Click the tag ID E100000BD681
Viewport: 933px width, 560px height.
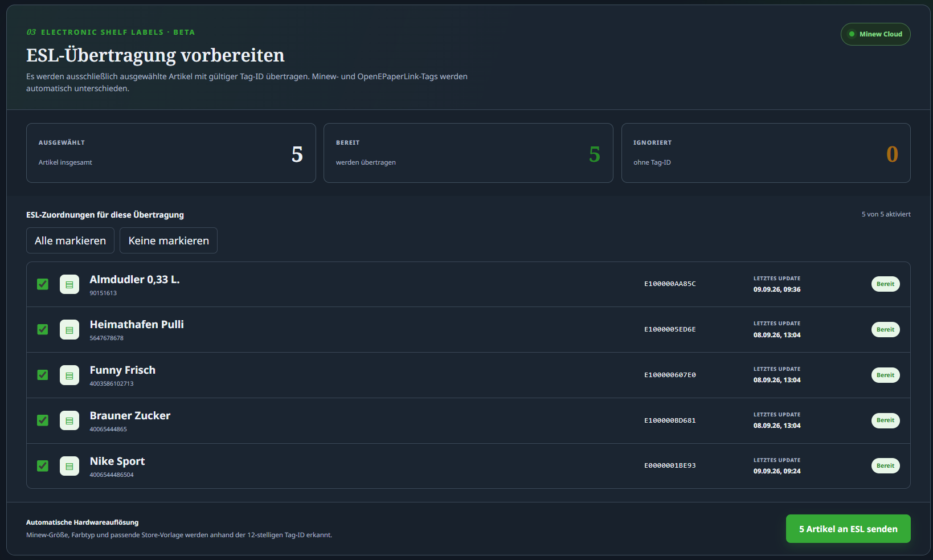[670, 420]
